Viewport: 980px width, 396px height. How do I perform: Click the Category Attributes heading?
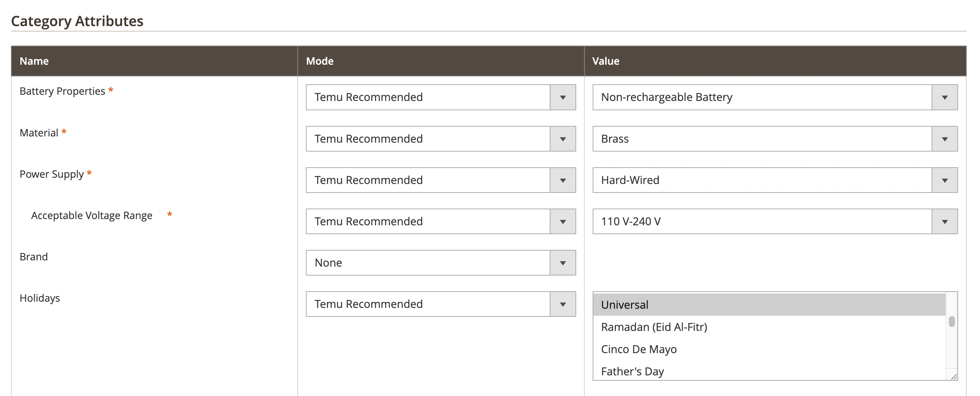point(77,21)
